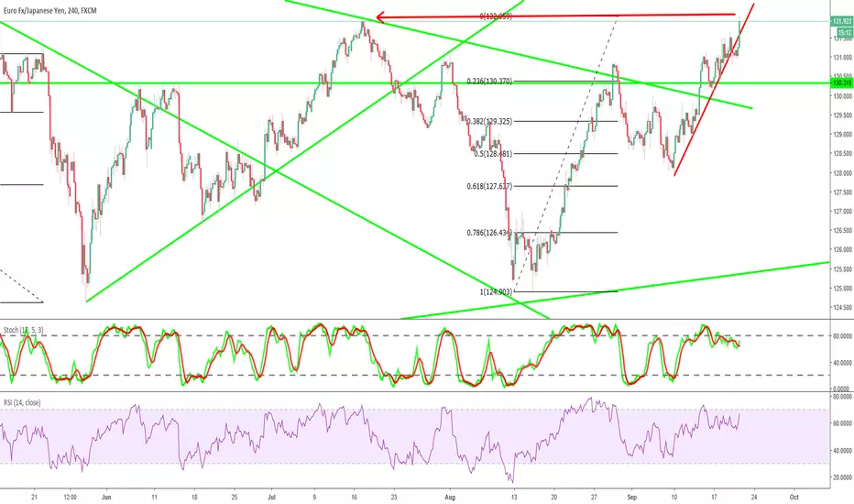Select the steep red trendline under September candles

tap(714, 90)
